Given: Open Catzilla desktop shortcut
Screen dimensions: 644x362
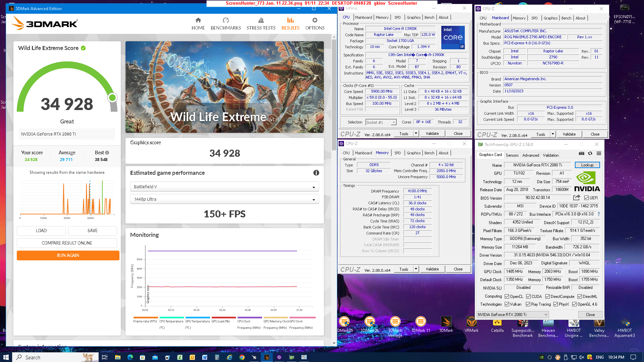Looking at the screenshot, I should [x=497, y=325].
